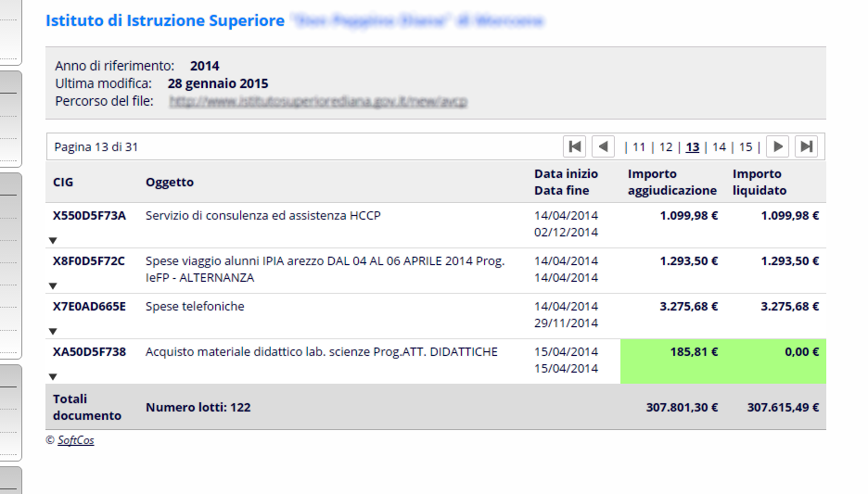Open the Percorso del file URL
Image resolution: width=868 pixels, height=494 pixels.
click(x=318, y=101)
